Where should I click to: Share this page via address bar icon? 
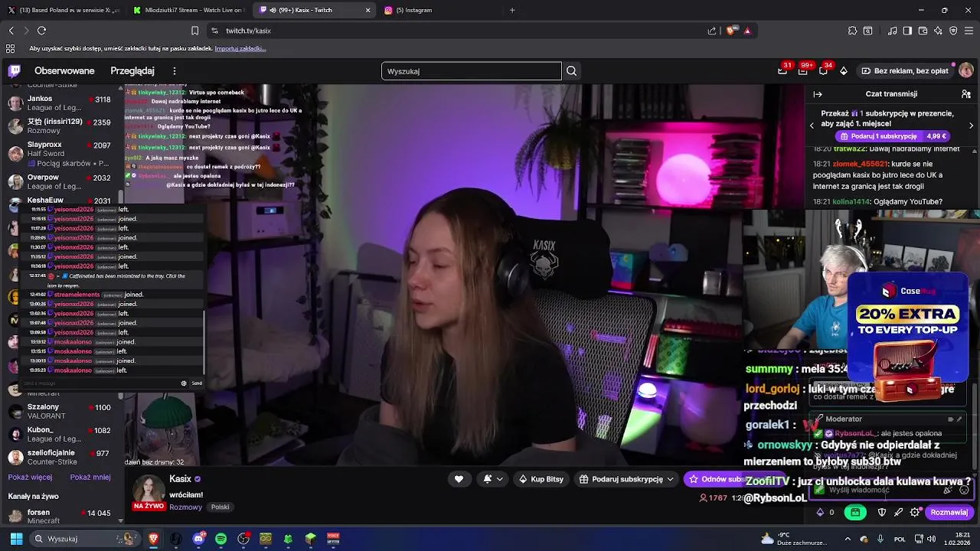tap(712, 31)
